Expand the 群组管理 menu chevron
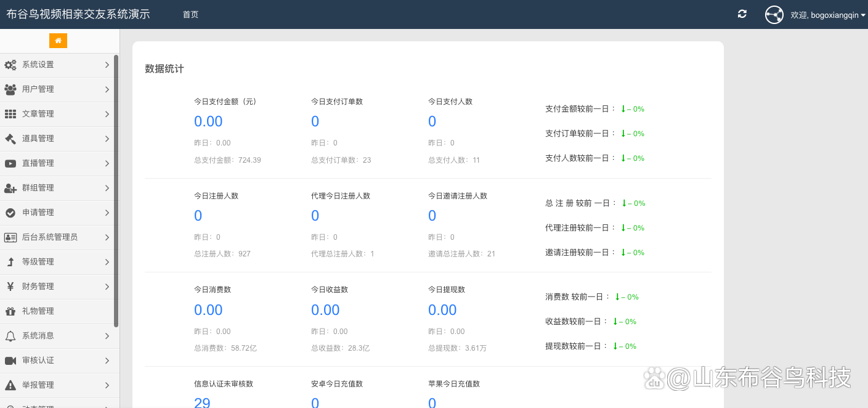 click(107, 188)
